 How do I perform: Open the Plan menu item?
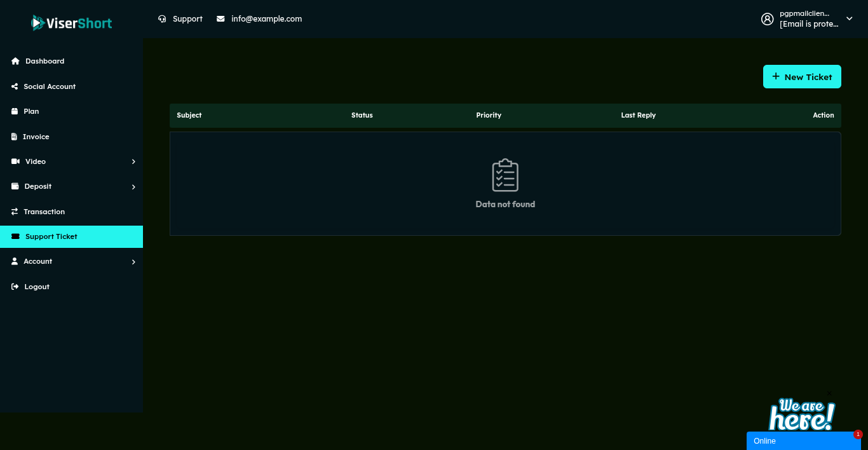click(31, 111)
